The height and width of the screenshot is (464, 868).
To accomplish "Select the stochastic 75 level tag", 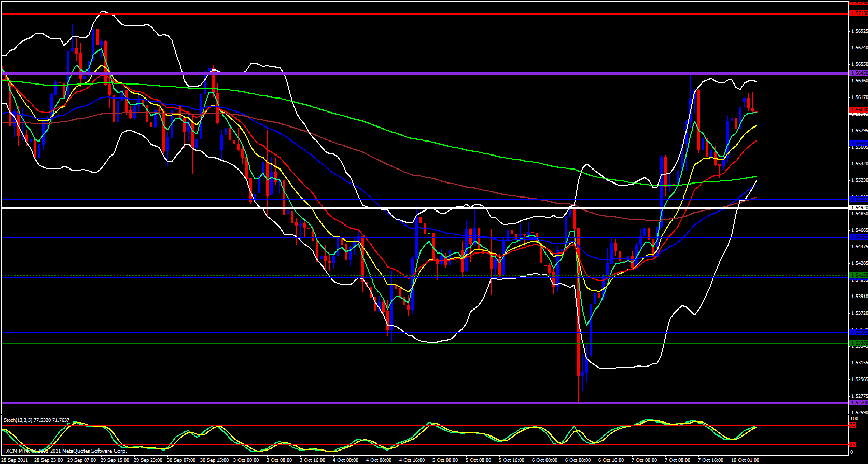I will click(x=852, y=425).
